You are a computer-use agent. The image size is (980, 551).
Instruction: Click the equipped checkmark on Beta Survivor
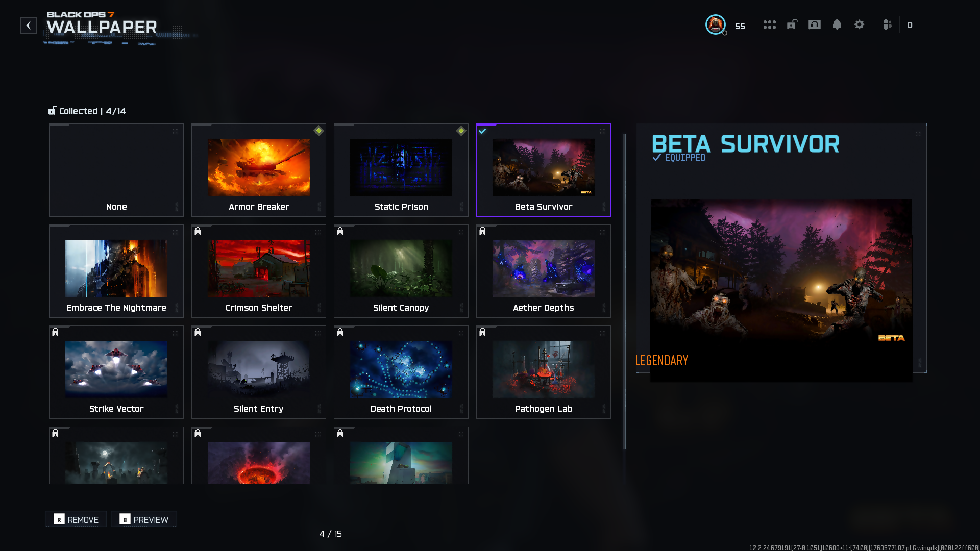[482, 131]
